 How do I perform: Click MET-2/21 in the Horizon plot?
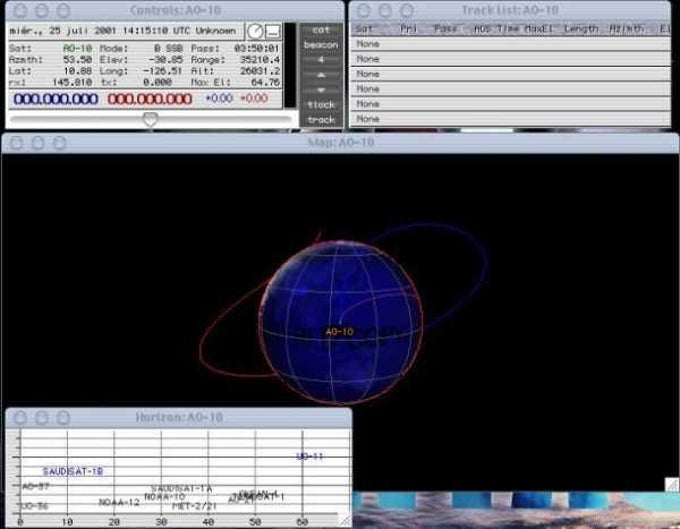(x=194, y=506)
